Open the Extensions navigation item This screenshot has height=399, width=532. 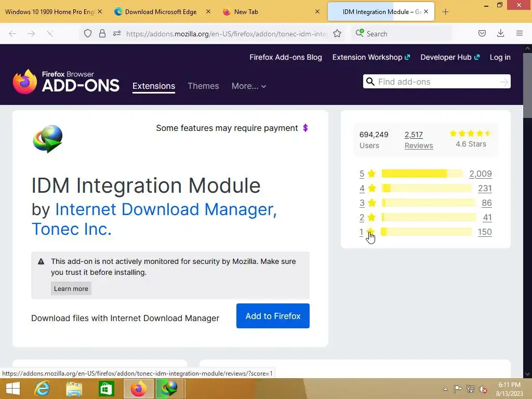click(154, 86)
